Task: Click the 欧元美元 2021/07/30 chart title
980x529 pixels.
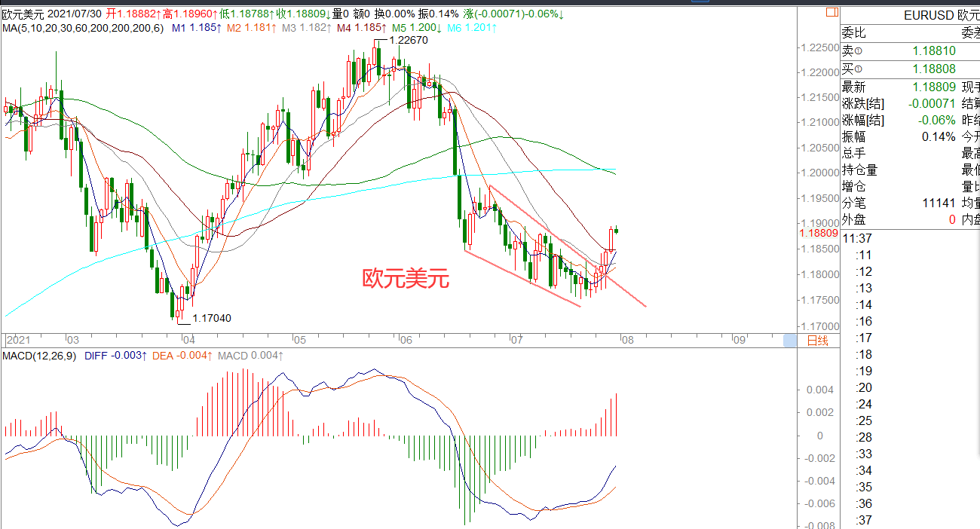Action: pyautogui.click(x=51, y=14)
